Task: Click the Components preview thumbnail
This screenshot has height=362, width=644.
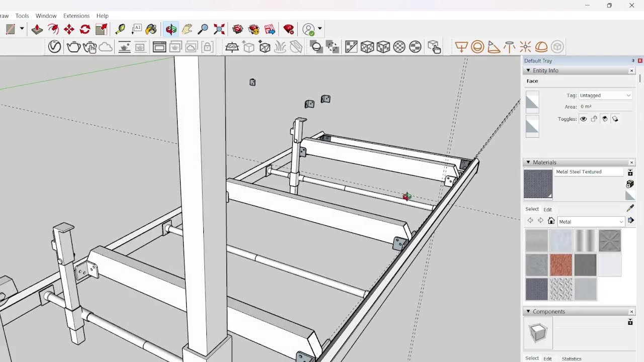Action: [x=538, y=333]
